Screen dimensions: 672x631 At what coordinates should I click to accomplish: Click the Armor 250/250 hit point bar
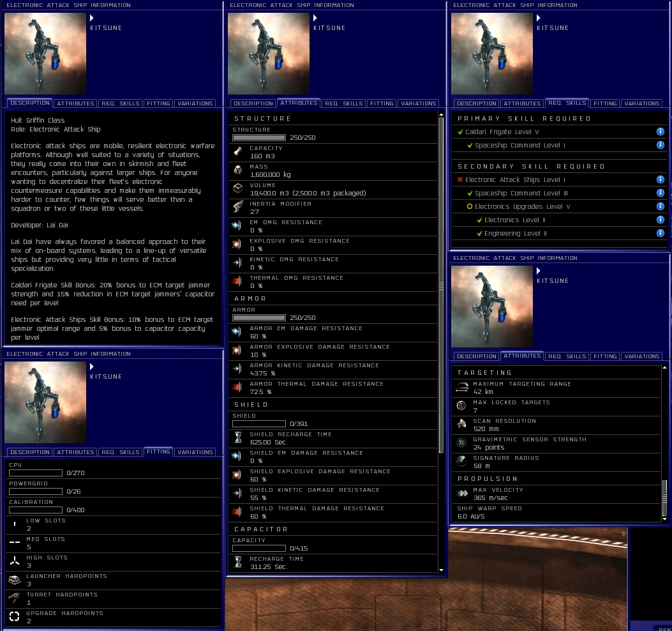tap(259, 318)
